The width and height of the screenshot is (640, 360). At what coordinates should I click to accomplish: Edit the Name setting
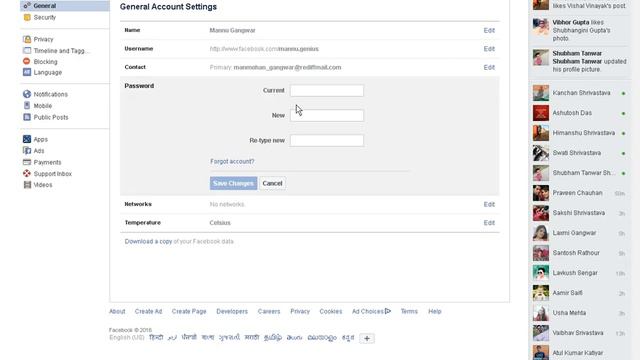pos(489,30)
